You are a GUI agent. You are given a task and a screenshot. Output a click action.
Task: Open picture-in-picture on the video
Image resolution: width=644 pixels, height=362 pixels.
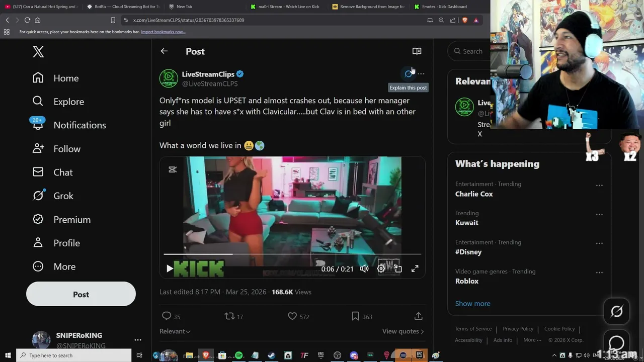point(398,268)
